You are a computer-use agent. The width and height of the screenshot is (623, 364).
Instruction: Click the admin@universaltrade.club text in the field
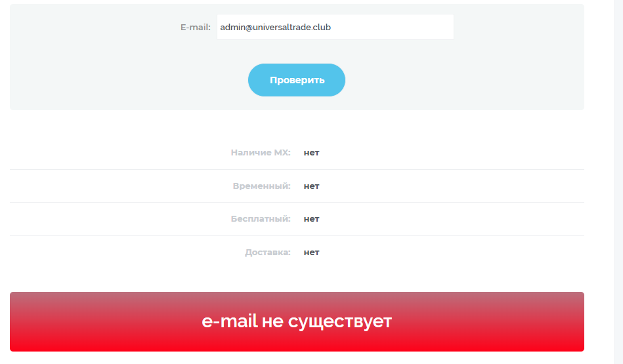tap(275, 28)
